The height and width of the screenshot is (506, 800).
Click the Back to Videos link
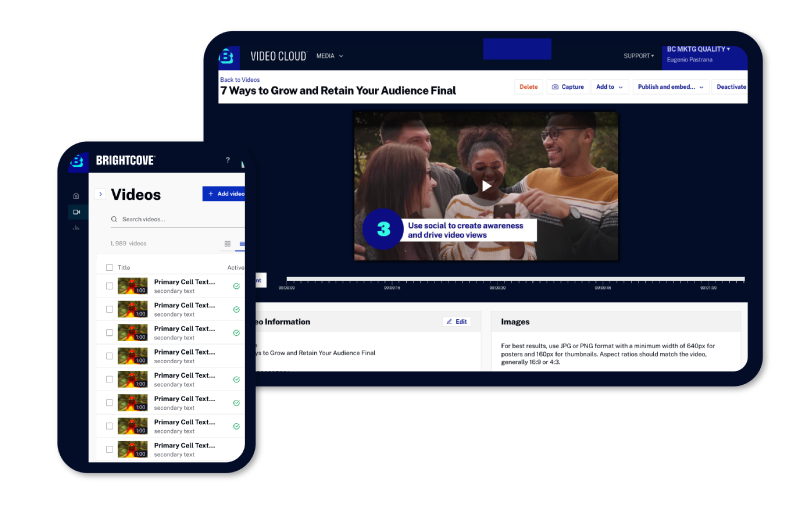(x=240, y=80)
